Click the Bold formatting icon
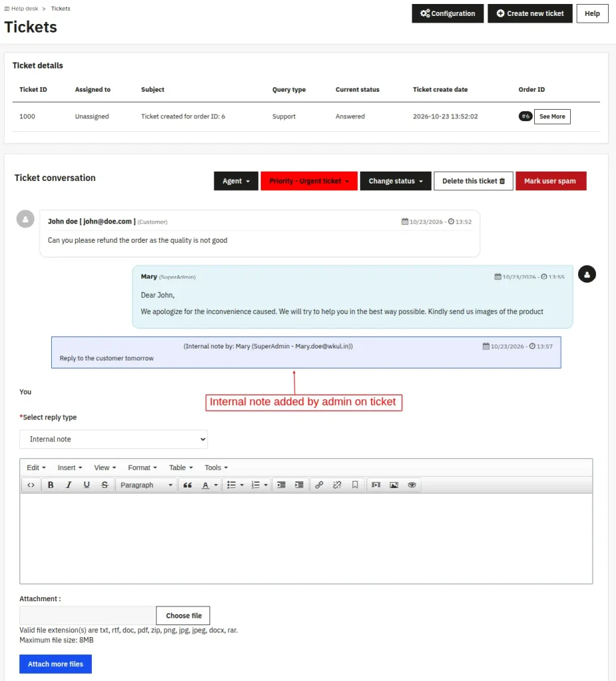The width and height of the screenshot is (616, 681). coord(51,485)
